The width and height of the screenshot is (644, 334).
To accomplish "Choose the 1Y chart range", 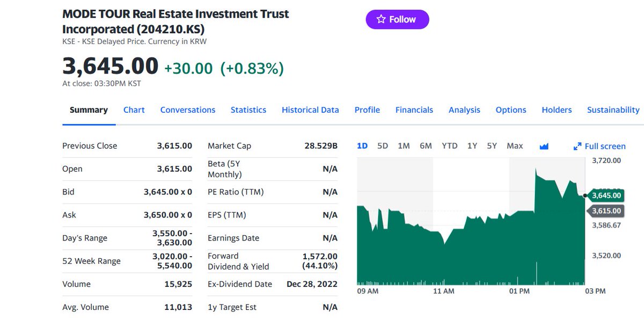I will [472, 146].
